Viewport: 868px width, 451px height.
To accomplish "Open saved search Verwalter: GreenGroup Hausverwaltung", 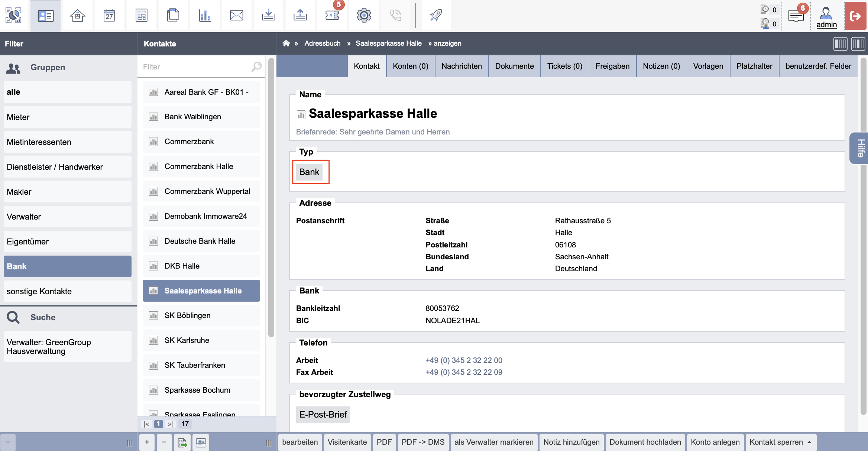I will (x=68, y=347).
